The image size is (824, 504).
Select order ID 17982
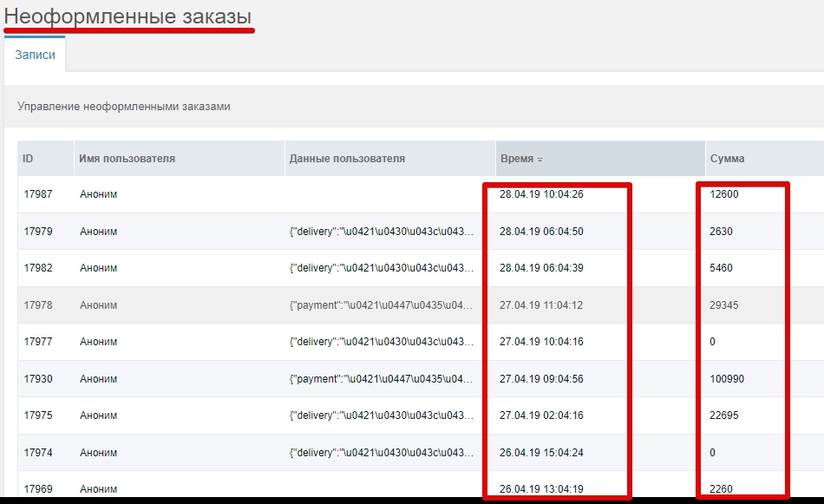pyautogui.click(x=38, y=267)
